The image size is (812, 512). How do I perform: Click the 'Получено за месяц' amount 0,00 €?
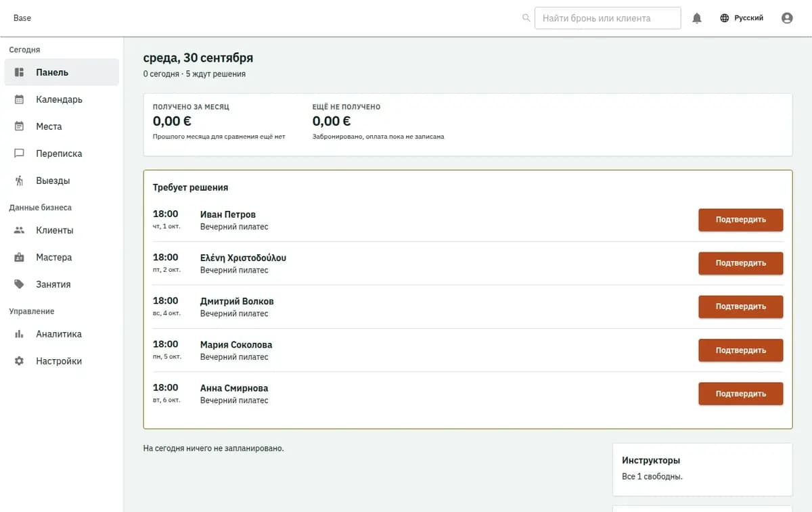tap(172, 121)
